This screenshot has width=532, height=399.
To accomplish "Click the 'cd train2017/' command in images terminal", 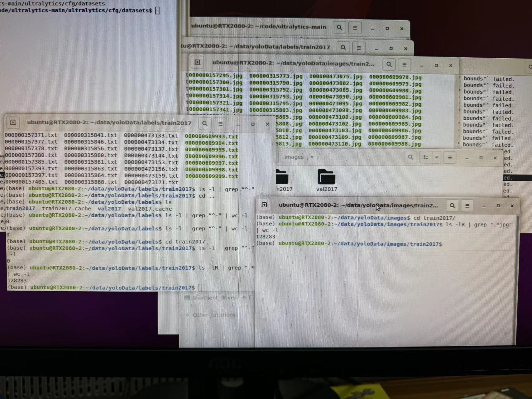I will click(x=434, y=218).
